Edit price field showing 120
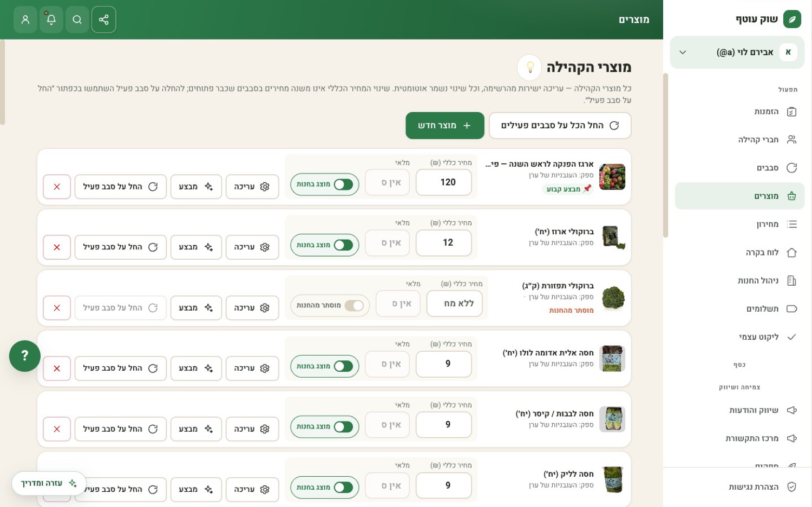This screenshot has height=507, width=812. pyautogui.click(x=444, y=182)
